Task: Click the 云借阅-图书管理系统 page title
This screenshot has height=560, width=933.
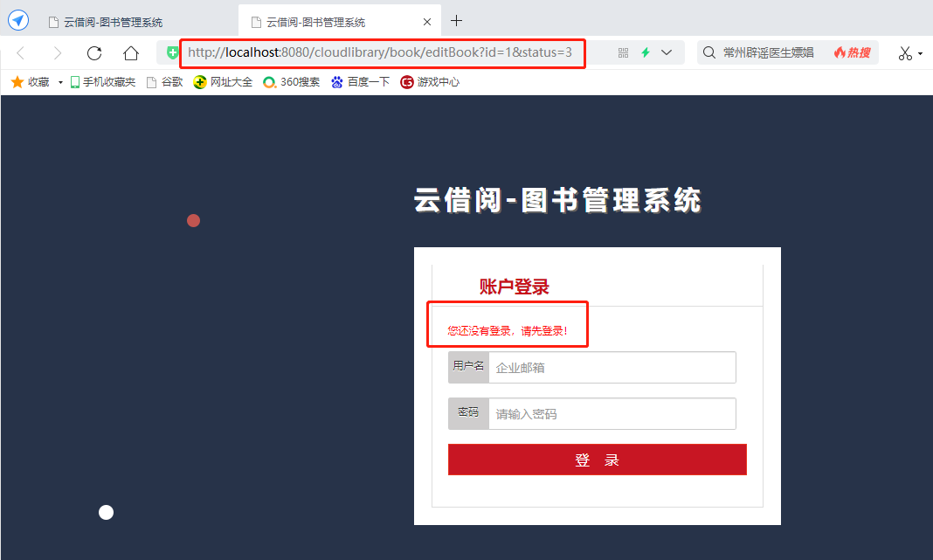Action: [x=557, y=200]
